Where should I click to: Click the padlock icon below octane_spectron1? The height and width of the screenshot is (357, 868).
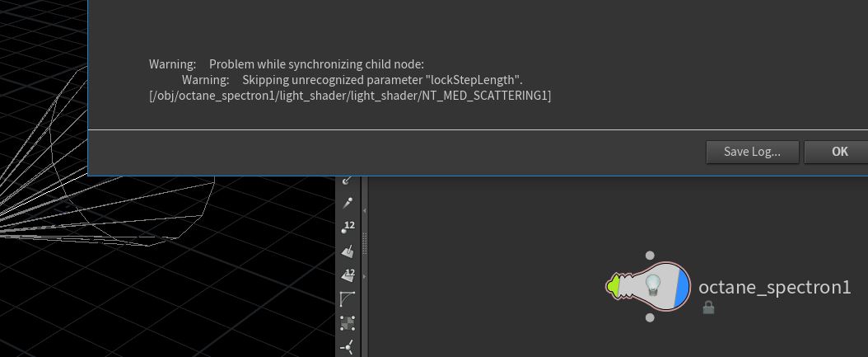[708, 308]
